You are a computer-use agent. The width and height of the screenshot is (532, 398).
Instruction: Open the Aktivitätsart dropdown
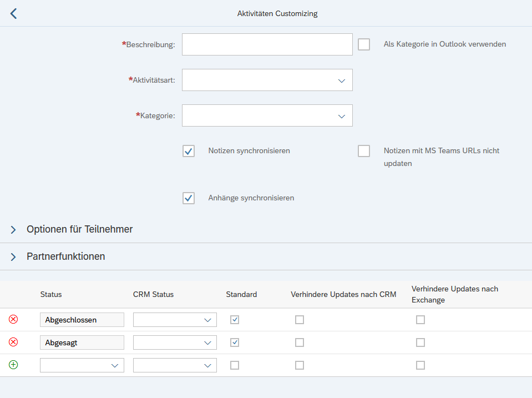[341, 80]
